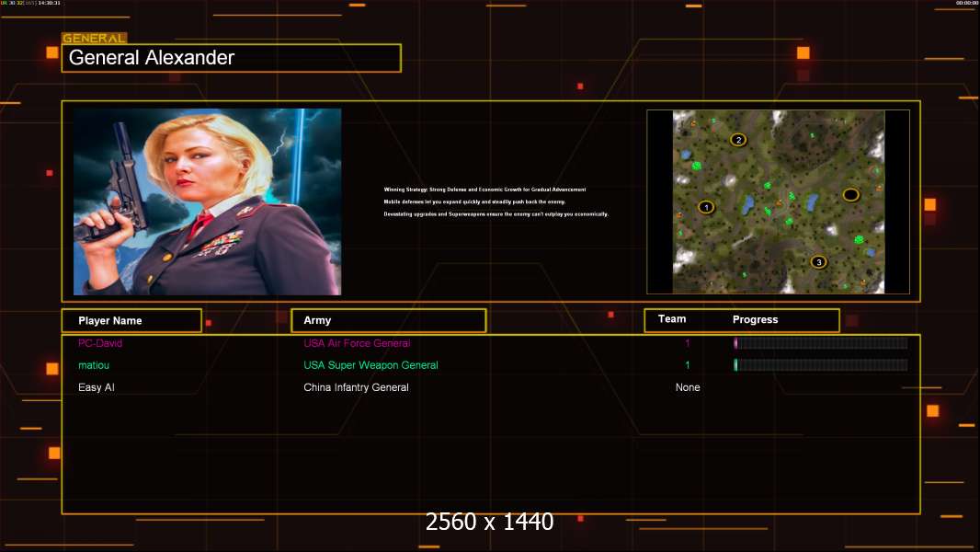Click player name PC-David
The width and height of the screenshot is (980, 552).
point(100,343)
